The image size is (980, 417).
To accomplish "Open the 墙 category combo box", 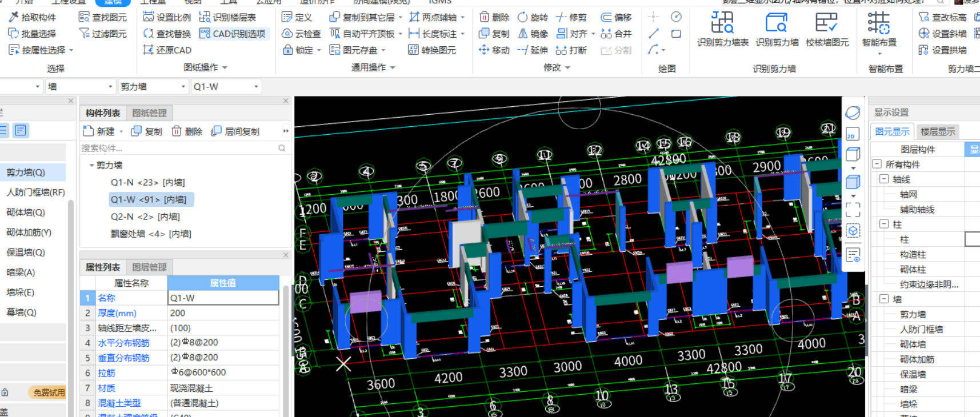I will tap(79, 87).
